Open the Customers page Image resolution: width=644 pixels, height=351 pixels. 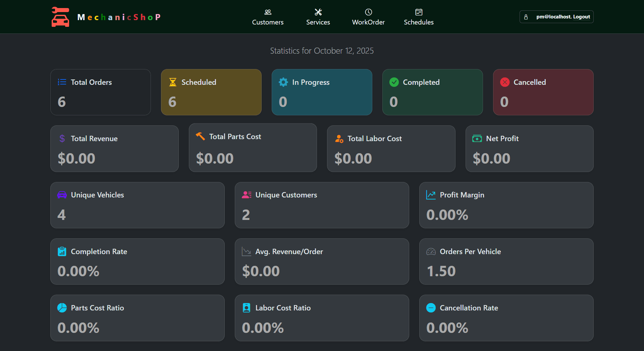coord(268,17)
